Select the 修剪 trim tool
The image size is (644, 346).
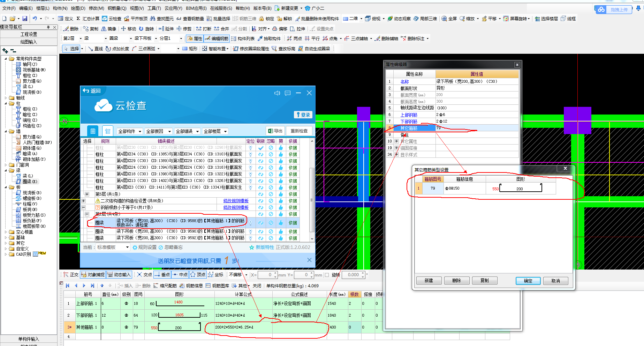click(184, 29)
